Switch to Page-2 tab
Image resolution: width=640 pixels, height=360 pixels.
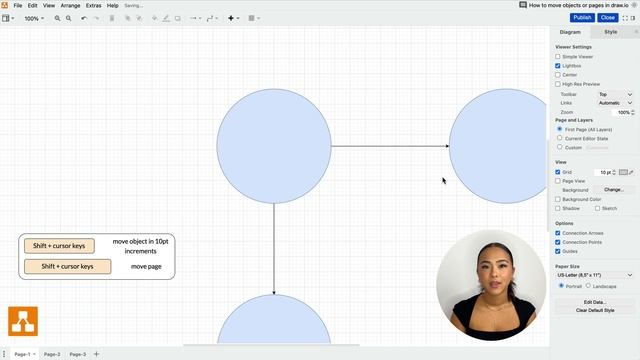tap(52, 354)
